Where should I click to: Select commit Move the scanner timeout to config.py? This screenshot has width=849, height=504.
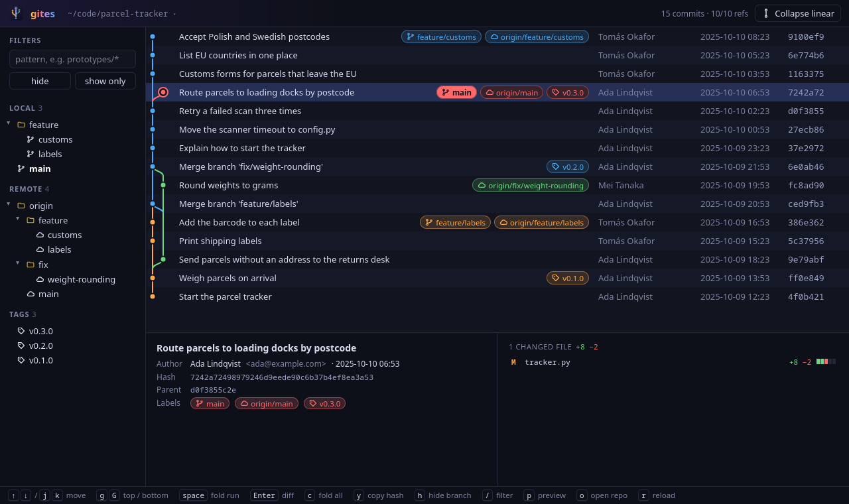497,129
